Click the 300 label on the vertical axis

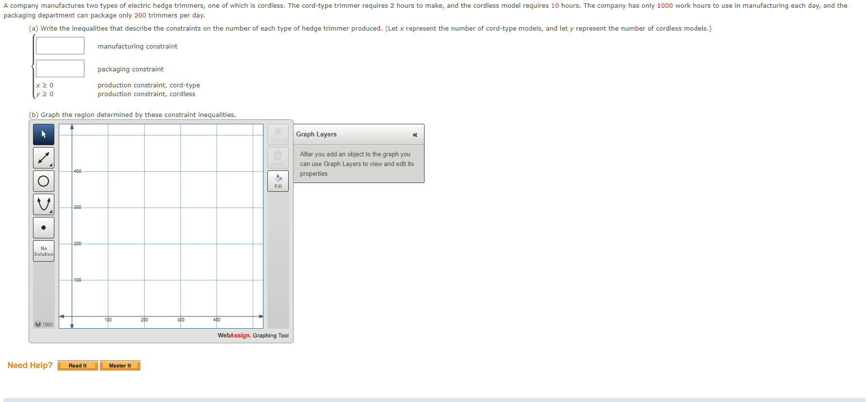click(x=78, y=207)
